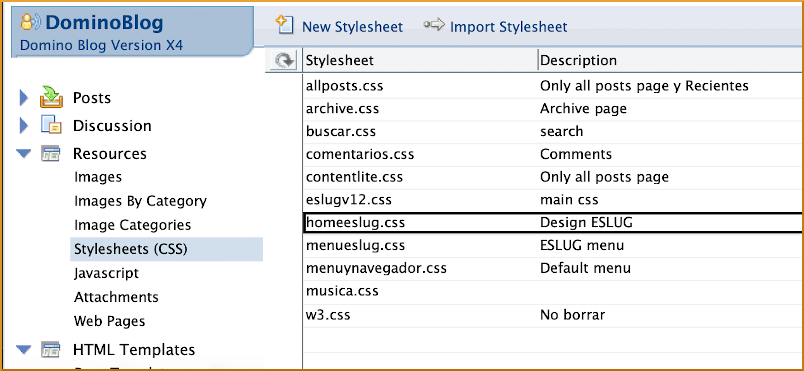The image size is (804, 371).
Task: Click the Resources section icon
Action: pyautogui.click(x=51, y=153)
